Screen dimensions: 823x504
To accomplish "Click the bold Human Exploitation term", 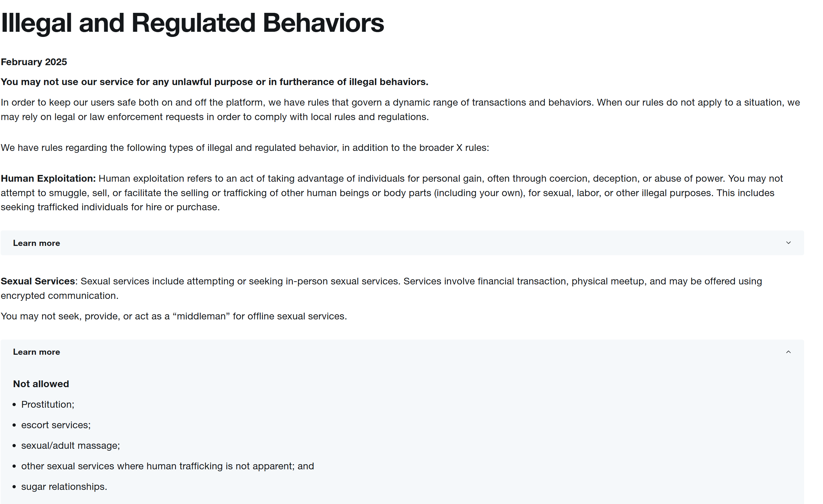I will (48, 178).
